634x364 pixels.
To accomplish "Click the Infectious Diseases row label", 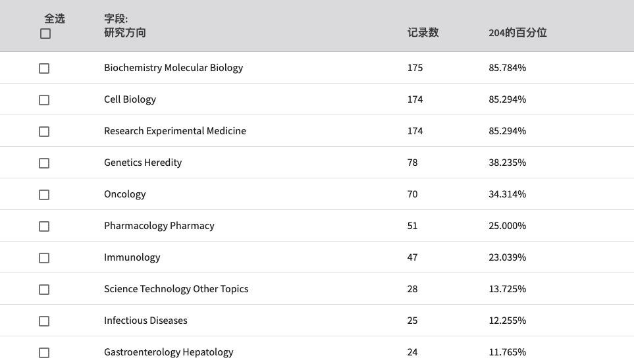I will pos(145,321).
